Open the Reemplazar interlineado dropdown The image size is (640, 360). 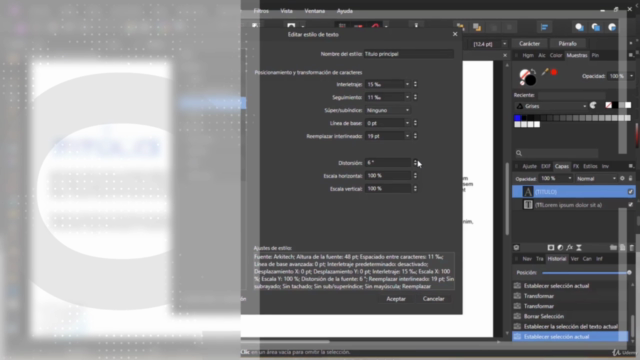pos(407,136)
